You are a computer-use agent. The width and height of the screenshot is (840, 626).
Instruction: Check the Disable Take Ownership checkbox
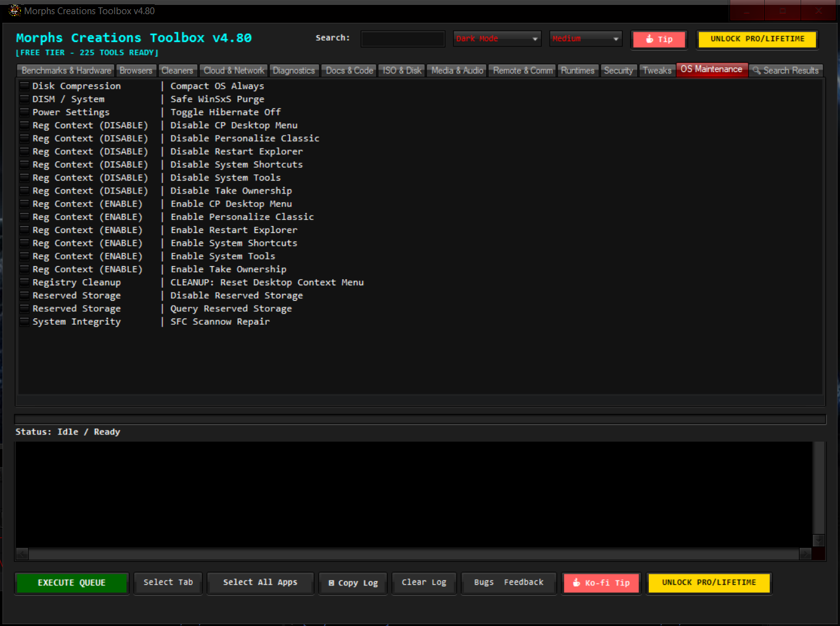[25, 190]
